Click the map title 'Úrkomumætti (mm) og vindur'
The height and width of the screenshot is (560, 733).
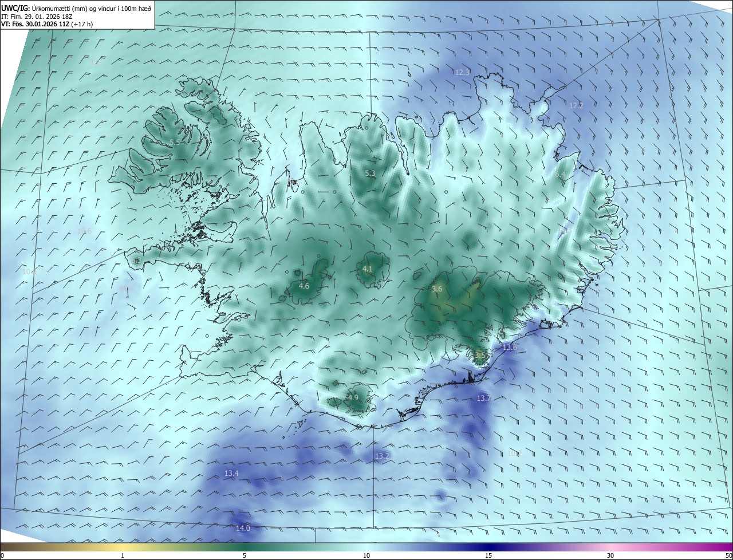pyautogui.click(x=73, y=8)
